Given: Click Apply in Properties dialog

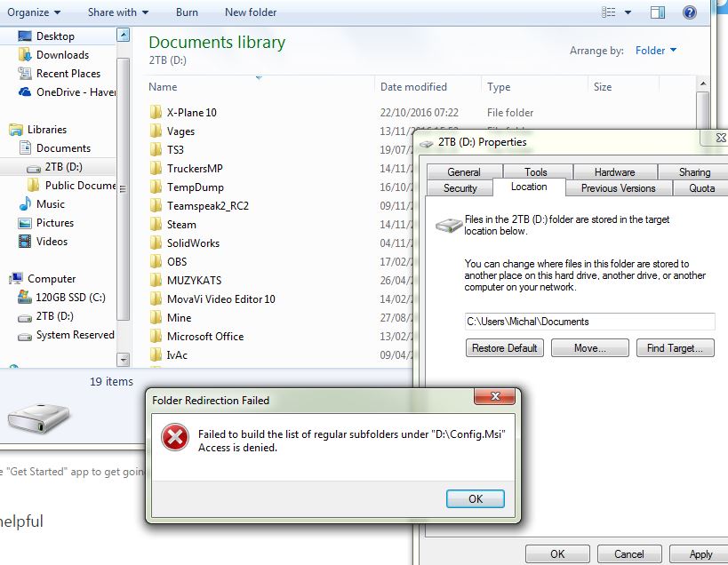Looking at the screenshot, I should coord(700,553).
